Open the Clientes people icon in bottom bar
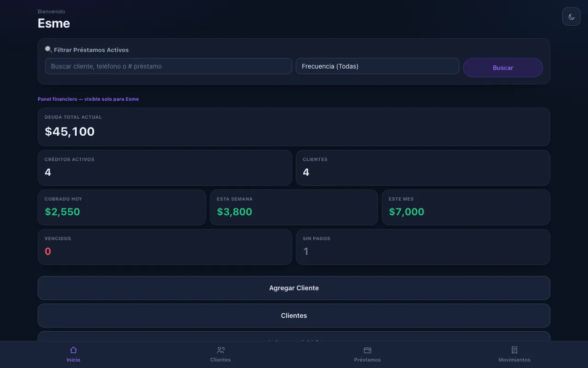Screen dimensions: 588x368 [220, 350]
